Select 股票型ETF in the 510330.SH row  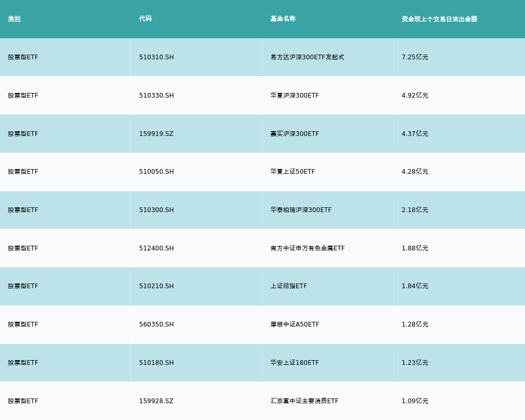click(x=23, y=96)
